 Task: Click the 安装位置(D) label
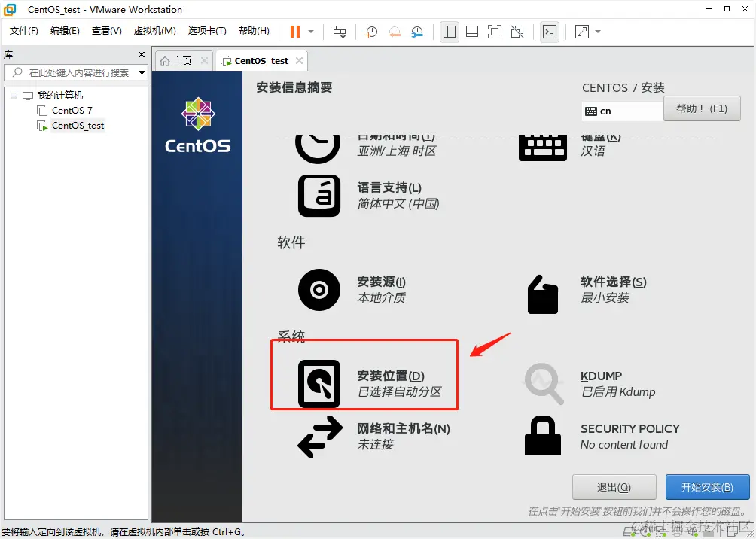(x=391, y=376)
